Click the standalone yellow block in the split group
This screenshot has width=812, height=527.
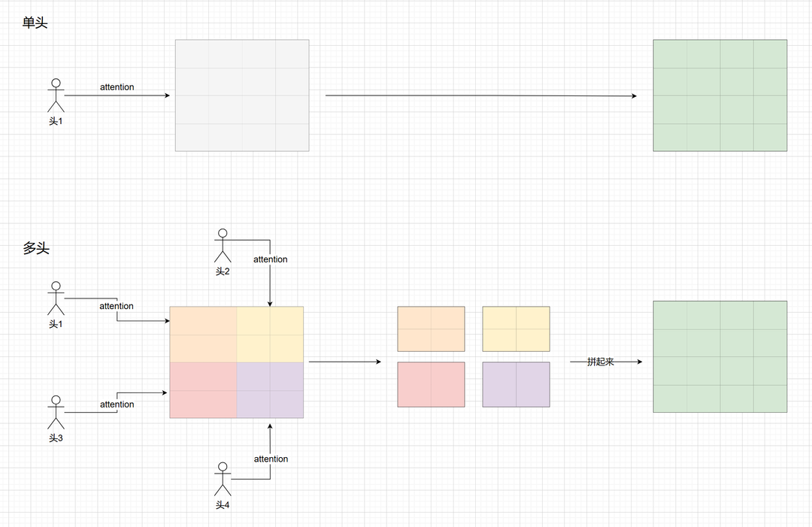pyautogui.click(x=516, y=329)
